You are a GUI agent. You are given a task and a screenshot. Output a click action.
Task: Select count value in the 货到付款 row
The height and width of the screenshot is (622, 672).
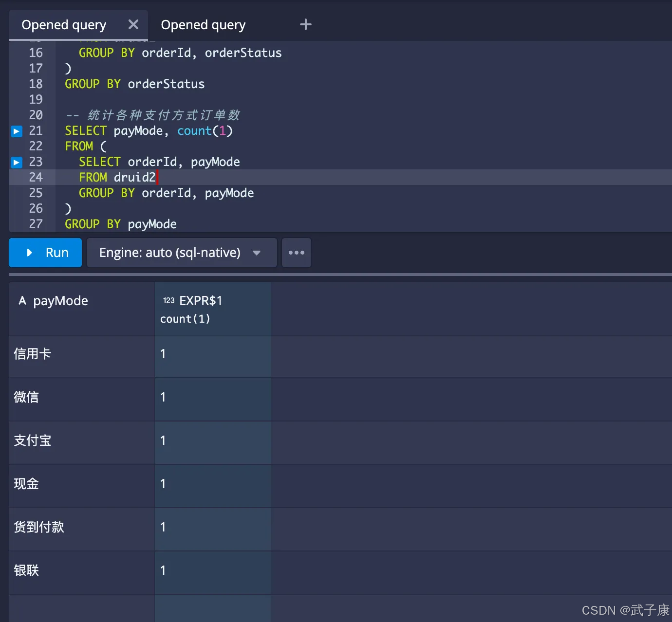click(213, 530)
